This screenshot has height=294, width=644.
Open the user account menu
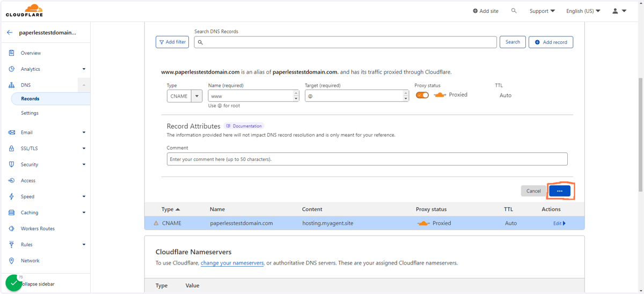619,11
